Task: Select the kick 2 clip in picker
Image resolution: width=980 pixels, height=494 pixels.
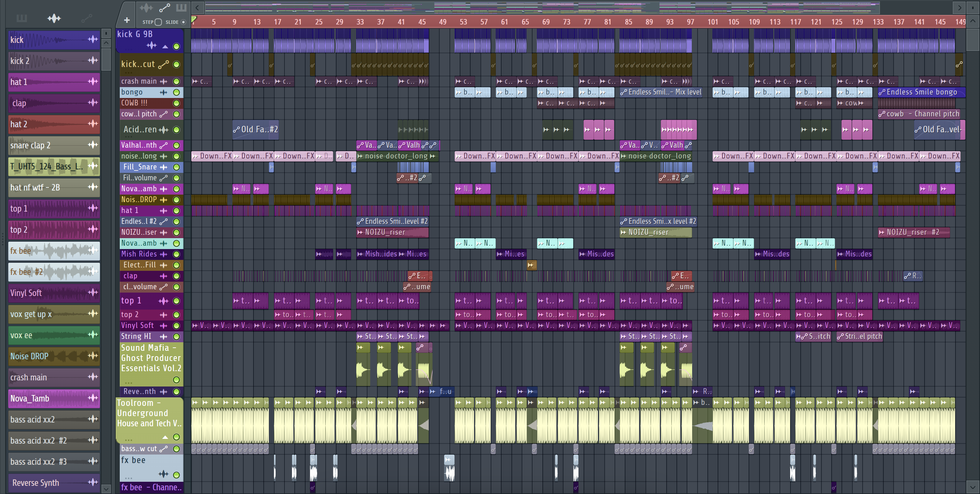Action: [x=54, y=61]
